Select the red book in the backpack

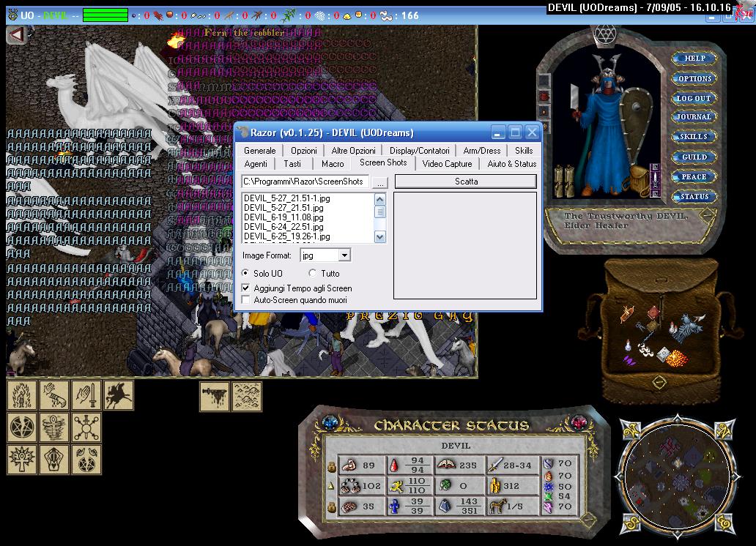point(653,313)
